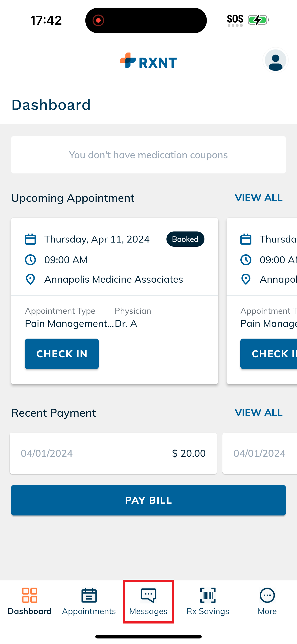Viewport: 297px width, 644px height.
Task: View all recent payments
Action: point(259,413)
